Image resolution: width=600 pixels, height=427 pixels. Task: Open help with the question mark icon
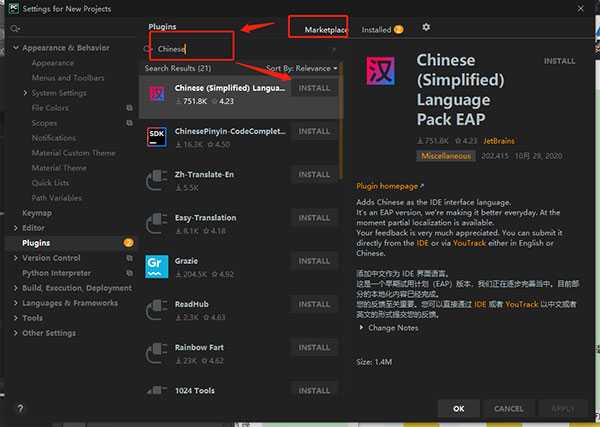[20, 408]
